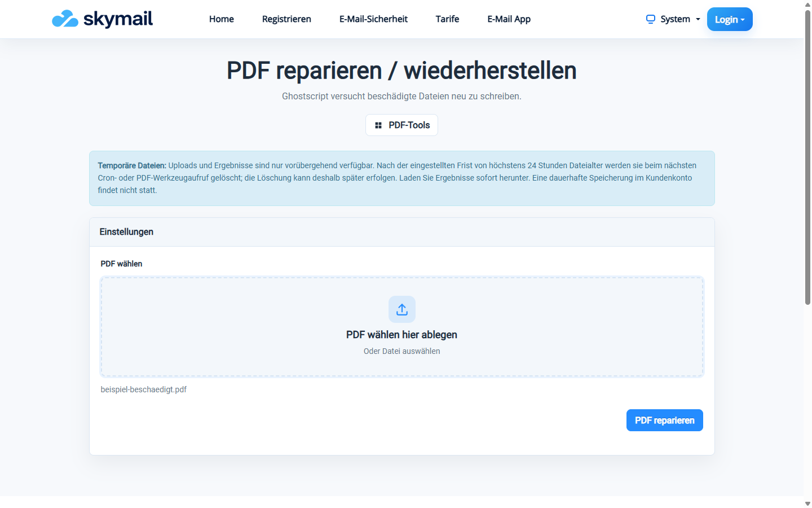This screenshot has width=812, height=508.
Task: Click the PDF reparieren button
Action: 665,421
